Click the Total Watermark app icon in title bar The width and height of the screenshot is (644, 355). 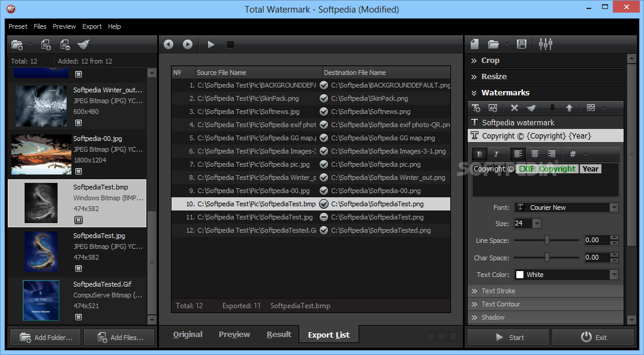[11, 9]
